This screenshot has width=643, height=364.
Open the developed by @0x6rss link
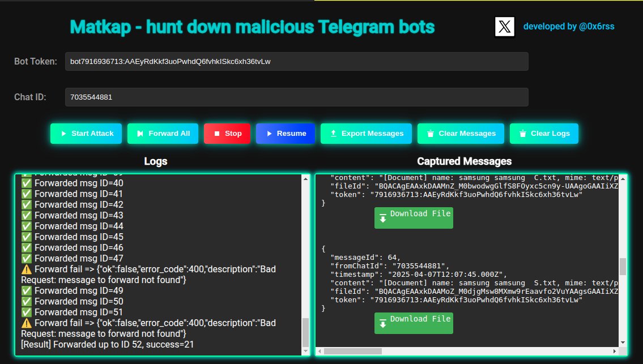click(568, 27)
